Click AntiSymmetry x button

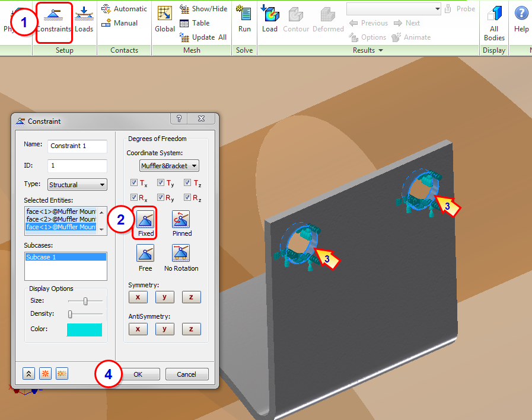[138, 329]
